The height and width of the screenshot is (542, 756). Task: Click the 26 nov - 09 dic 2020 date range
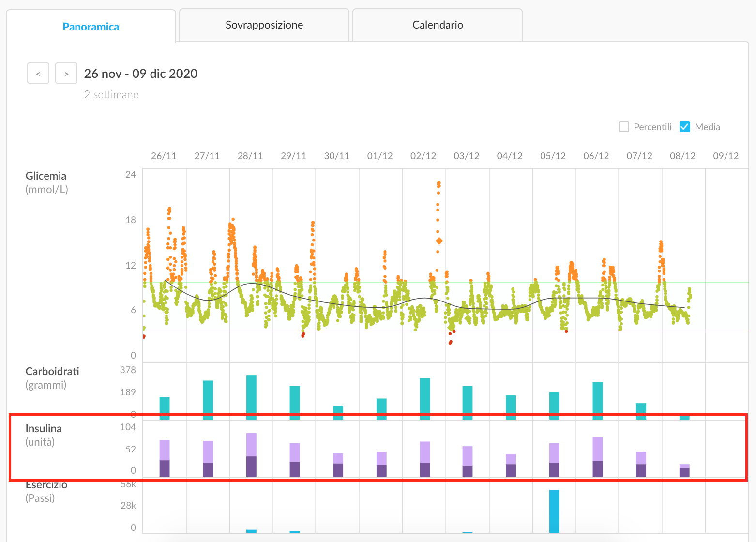[141, 74]
